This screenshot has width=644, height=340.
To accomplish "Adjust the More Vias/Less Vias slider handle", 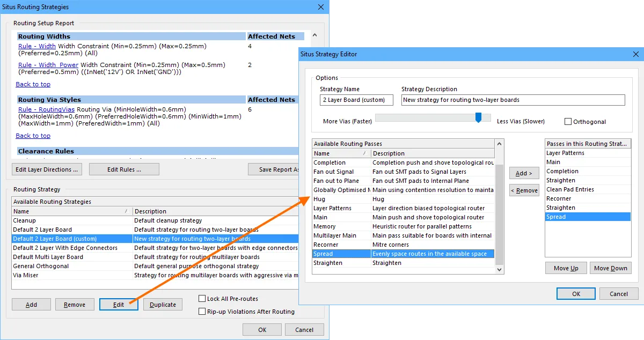I will (x=478, y=117).
